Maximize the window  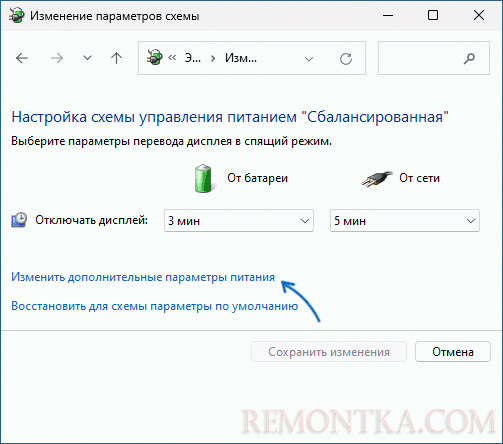pos(433,15)
